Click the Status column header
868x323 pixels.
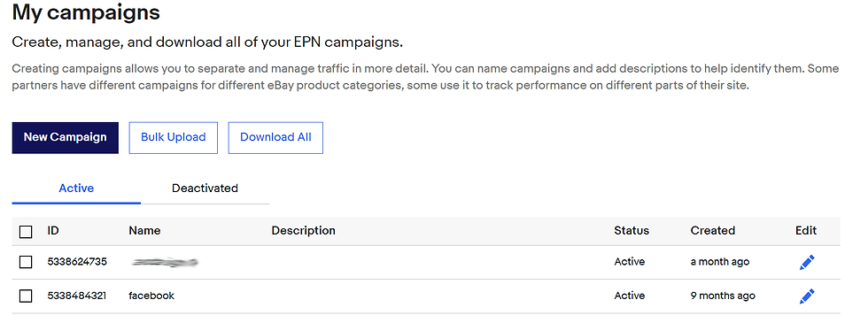(632, 231)
